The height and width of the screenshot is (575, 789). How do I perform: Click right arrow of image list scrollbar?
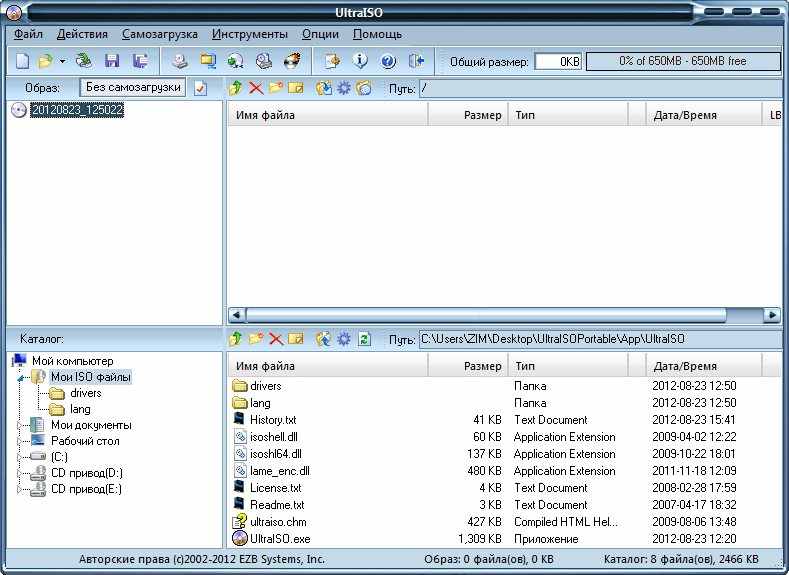(772, 315)
